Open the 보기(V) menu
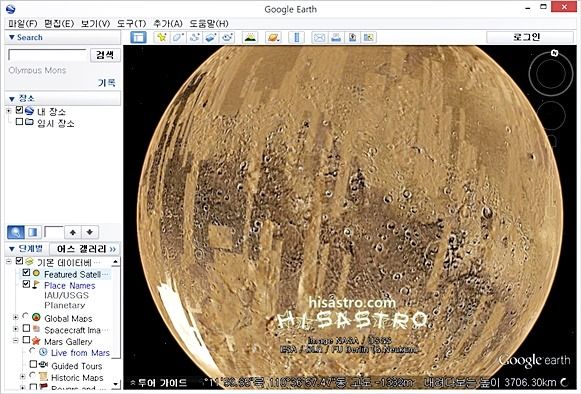 tap(95, 24)
